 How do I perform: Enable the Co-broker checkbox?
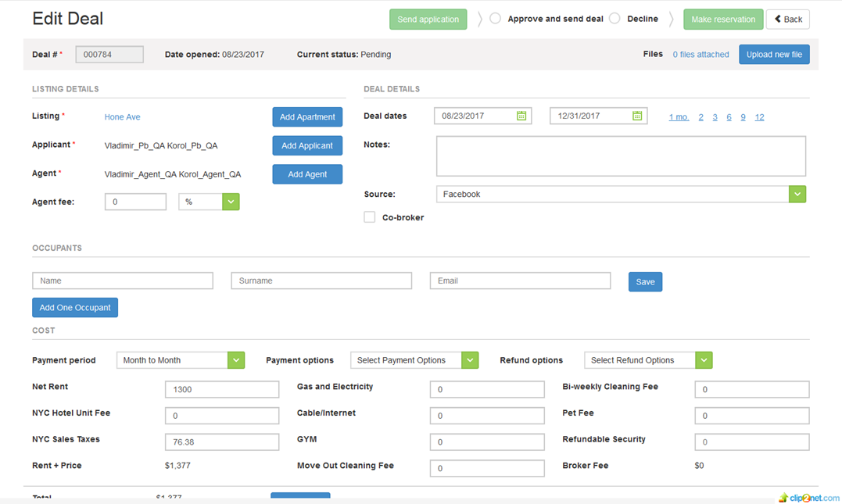pyautogui.click(x=370, y=217)
